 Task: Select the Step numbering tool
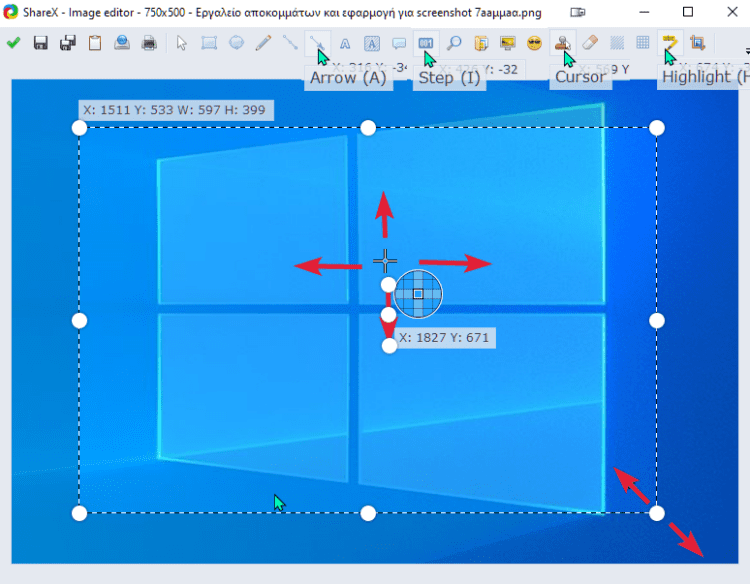426,43
